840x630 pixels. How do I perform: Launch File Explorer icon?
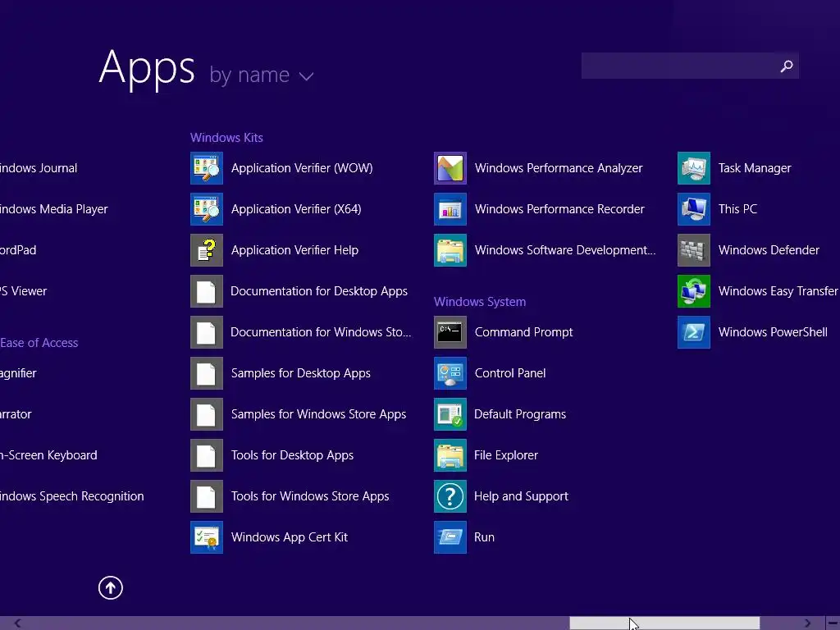(450, 455)
